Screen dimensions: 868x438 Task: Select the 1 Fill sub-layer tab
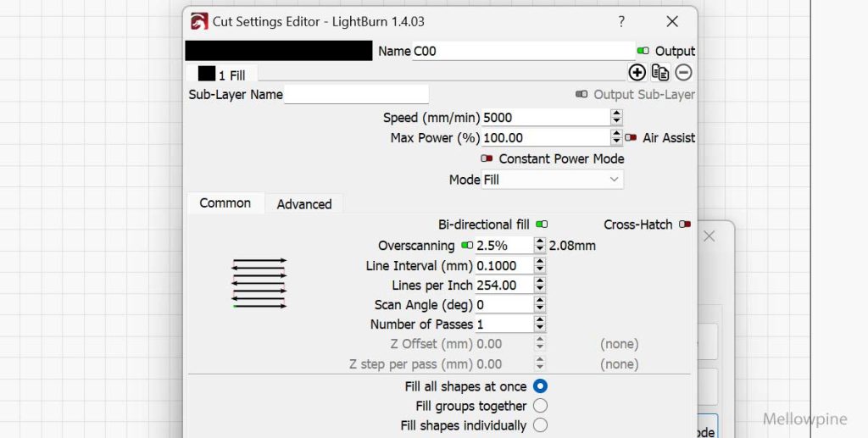(221, 75)
